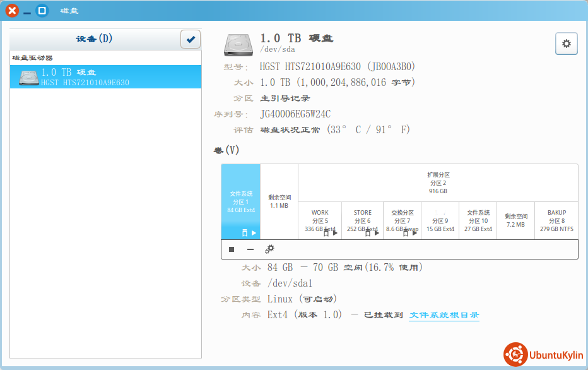588x370 pixels.
Task: Select the 1.1 MB 剩余空间 free space block
Action: tap(279, 201)
